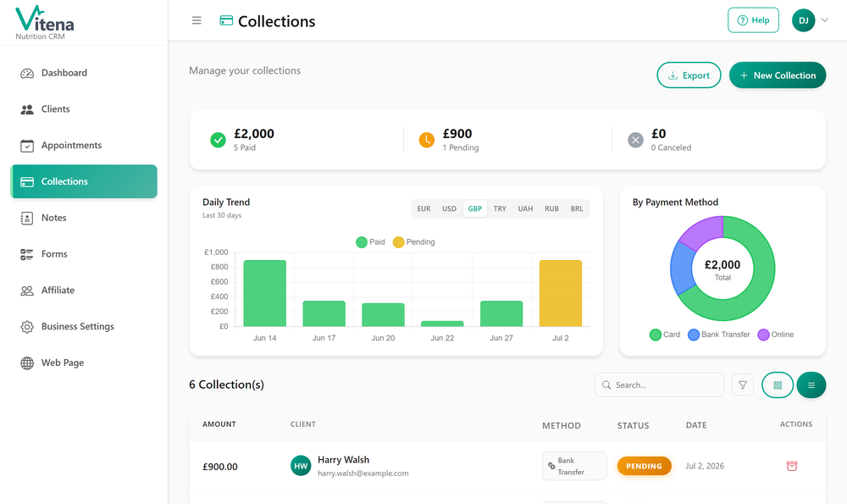Toggle the Bank Transfer legend item
This screenshot has height=504, width=847.
[x=719, y=335]
